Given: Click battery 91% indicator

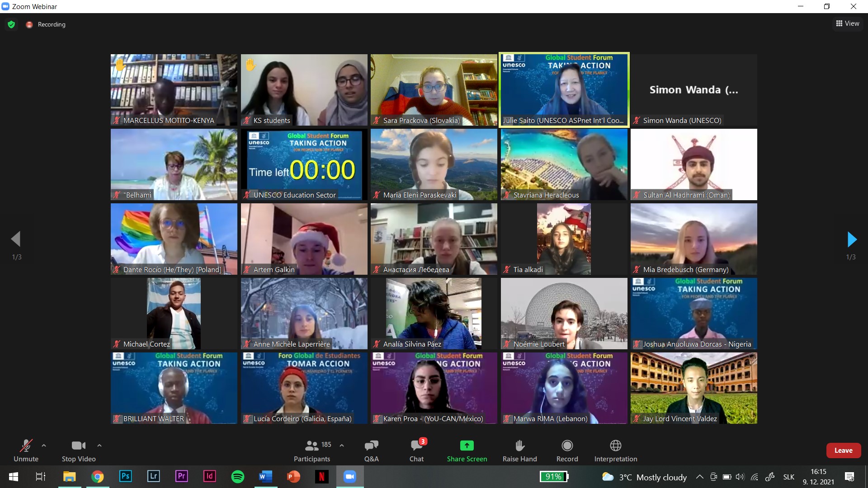Looking at the screenshot, I should [554, 476].
